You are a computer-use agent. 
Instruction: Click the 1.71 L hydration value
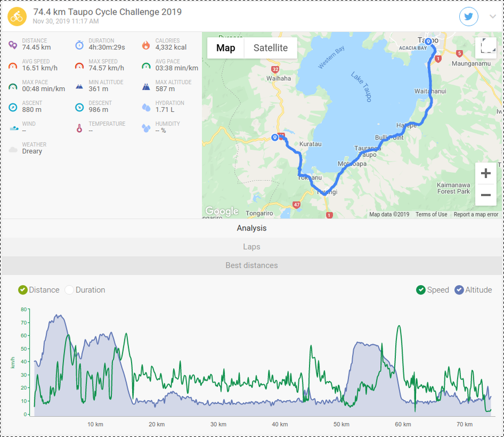pyautogui.click(x=165, y=110)
